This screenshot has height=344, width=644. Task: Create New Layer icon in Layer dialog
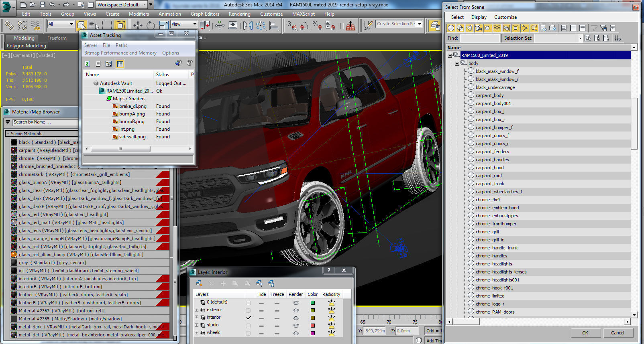pos(199,283)
